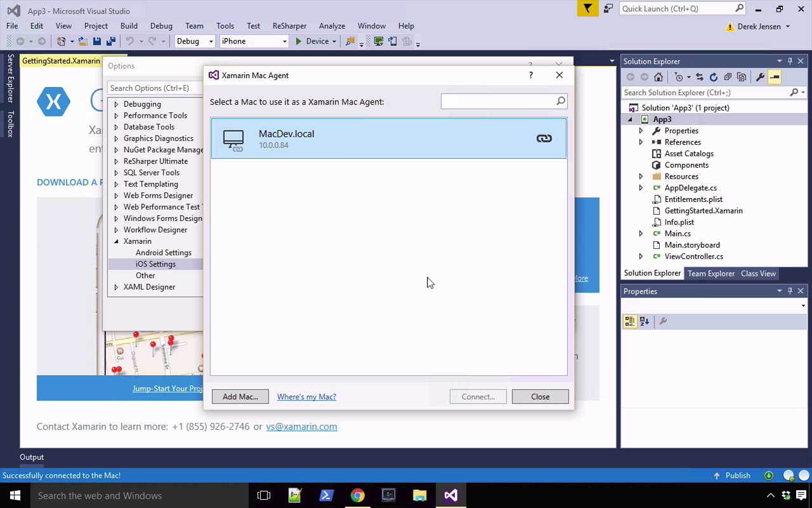
Task: Open Google Chrome from the taskbar
Action: [x=358, y=495]
